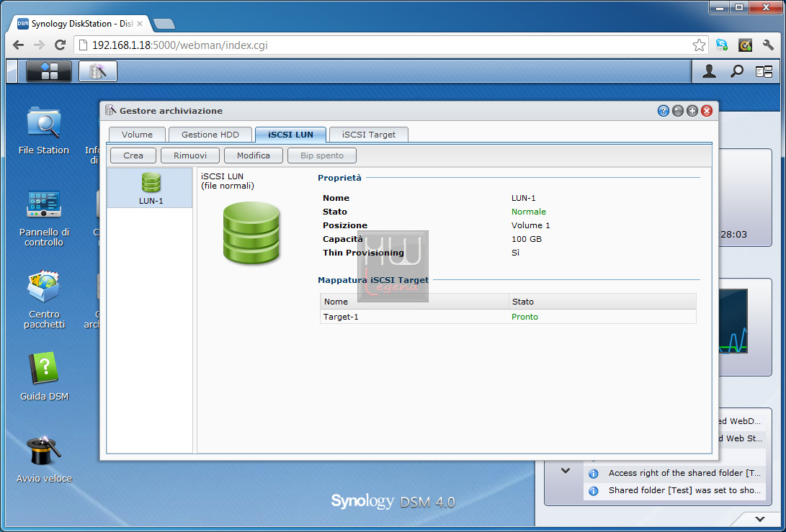Close the Synology DiskStation browser tab
Viewport: 786px width, 532px height.
point(139,24)
